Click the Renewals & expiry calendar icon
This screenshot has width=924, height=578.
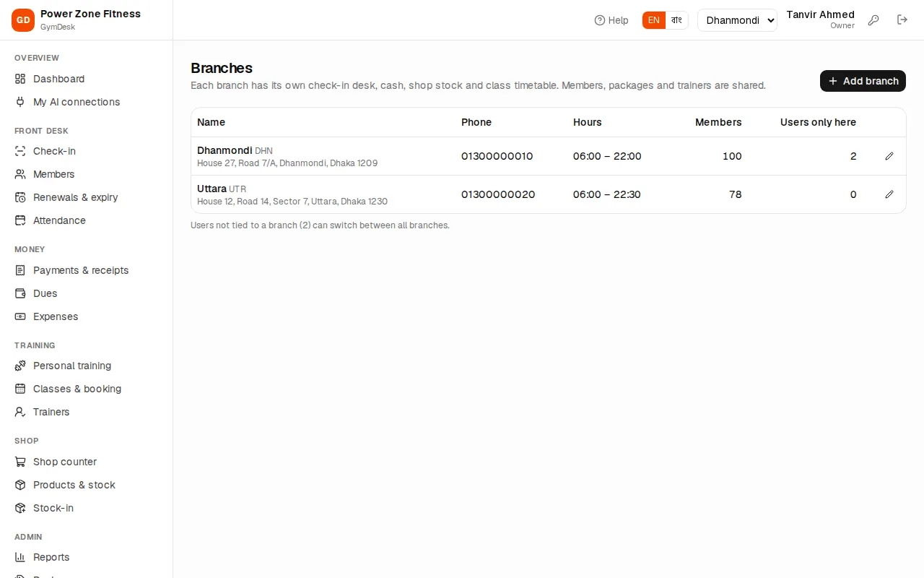click(x=20, y=197)
